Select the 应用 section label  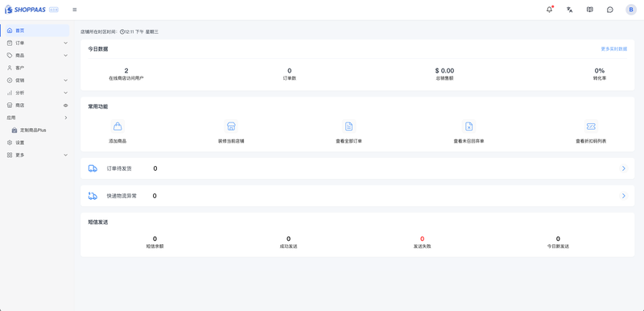coord(11,118)
